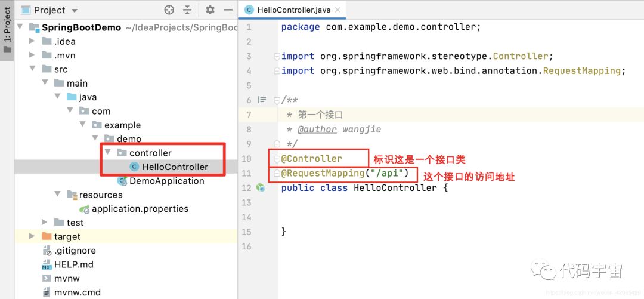644x299 pixels.
Task: Collapse the main folder
Action: tap(45, 83)
